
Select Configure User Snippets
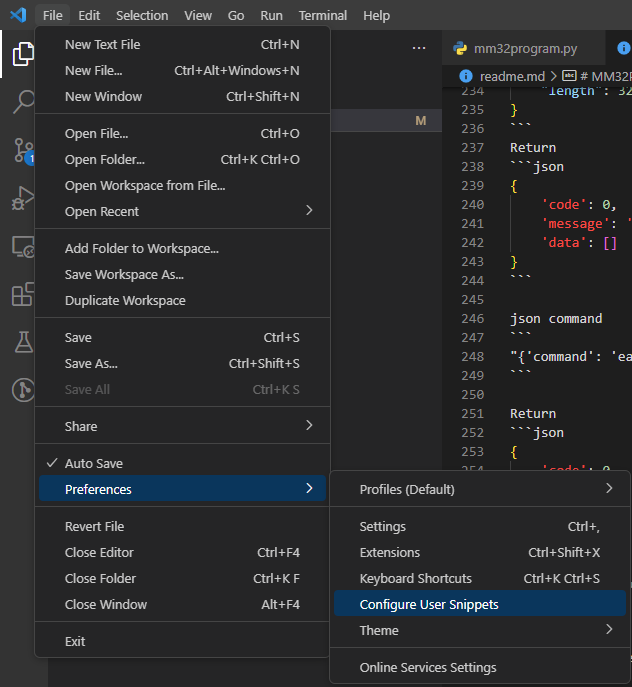tap(480, 604)
